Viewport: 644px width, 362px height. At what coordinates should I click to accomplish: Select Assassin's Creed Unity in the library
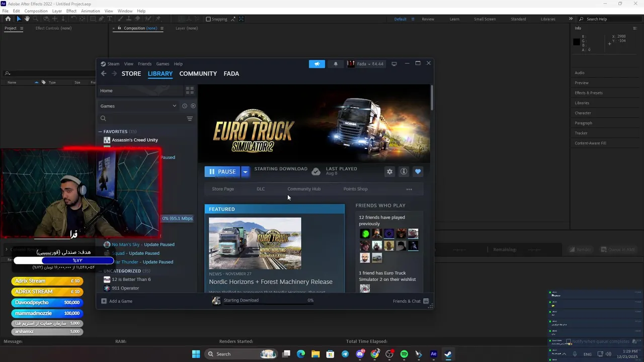135,140
